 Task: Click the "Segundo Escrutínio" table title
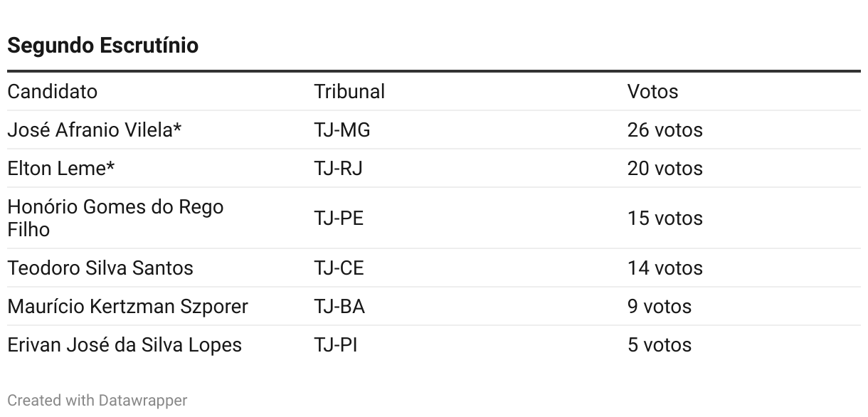coord(102,46)
